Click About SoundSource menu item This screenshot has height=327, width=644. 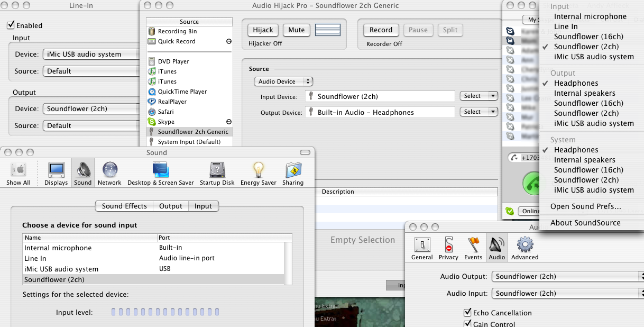(x=591, y=223)
